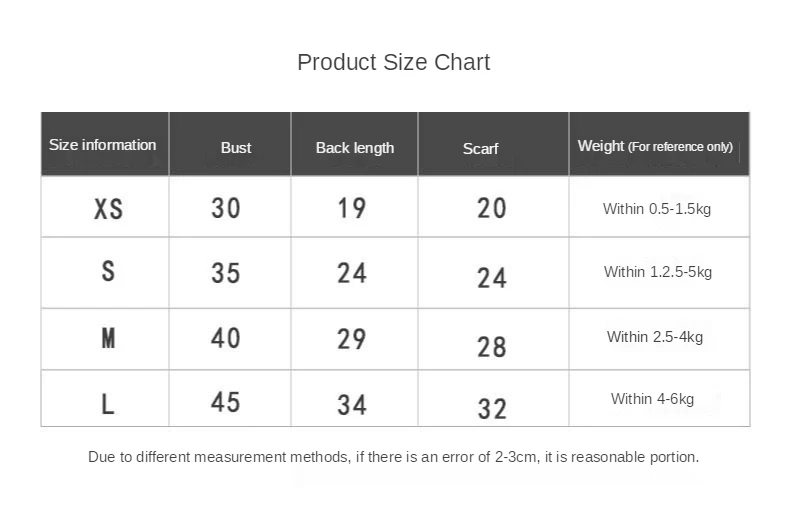Image resolution: width=789 pixels, height=517 pixels.
Task: Click bust value 30 in XS row
Action: pyautogui.click(x=226, y=208)
